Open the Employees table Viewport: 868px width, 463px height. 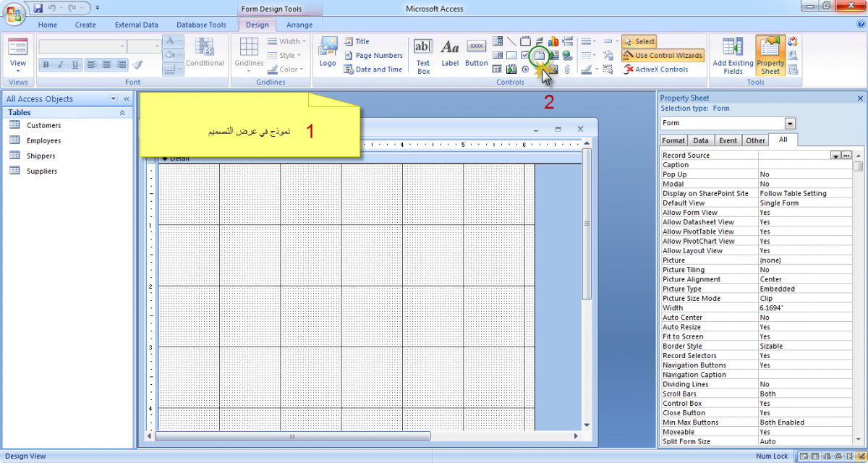[43, 140]
